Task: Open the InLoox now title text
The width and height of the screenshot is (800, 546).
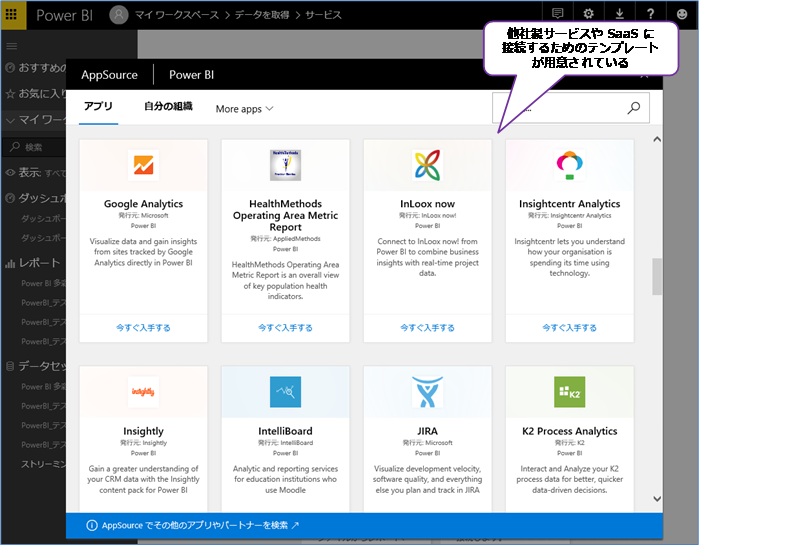Action: (427, 204)
